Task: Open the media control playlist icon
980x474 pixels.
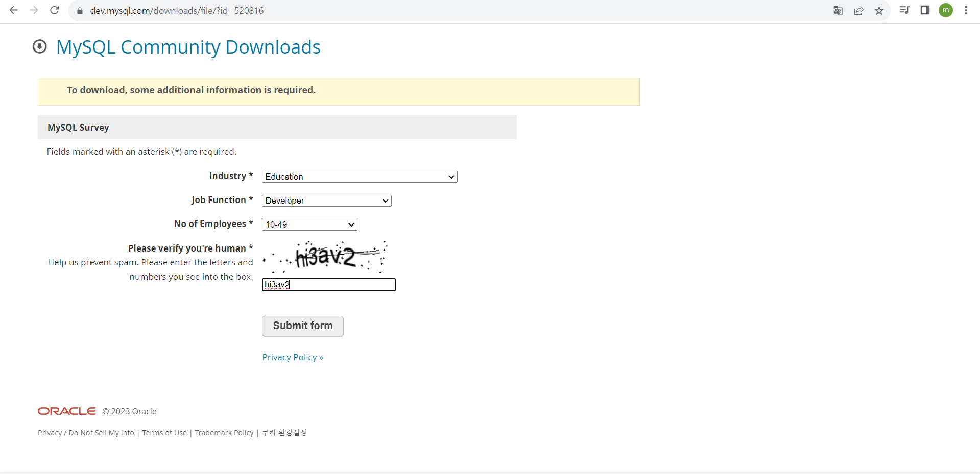Action: click(x=904, y=10)
